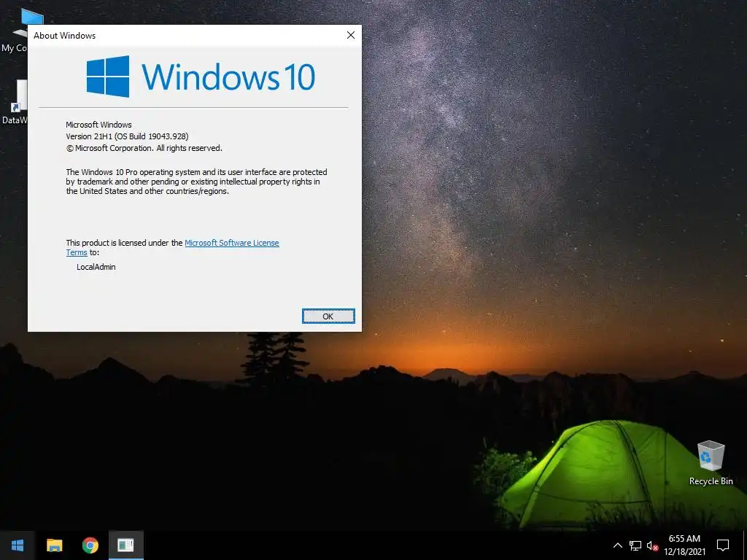Launch File Explorer from taskbar
Viewport: 747px width, 560px height.
(54, 545)
